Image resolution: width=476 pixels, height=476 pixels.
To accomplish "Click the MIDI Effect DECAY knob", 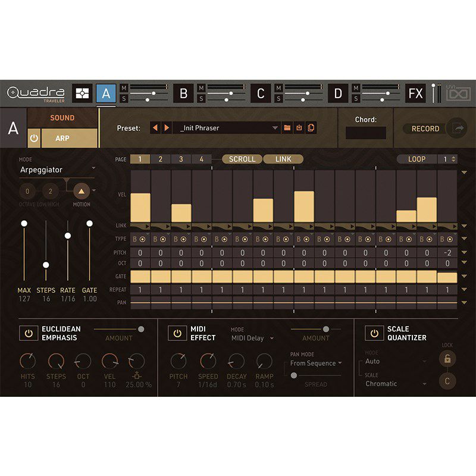I will [x=236, y=361].
